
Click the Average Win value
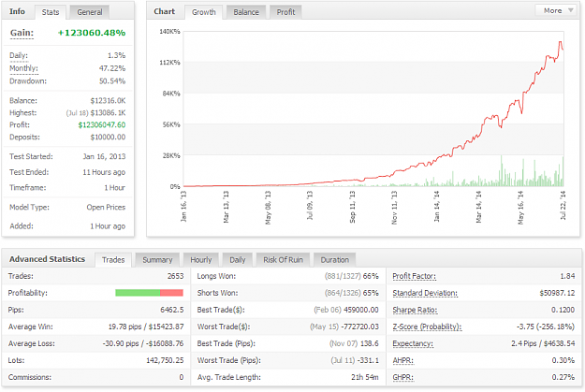coord(146,327)
